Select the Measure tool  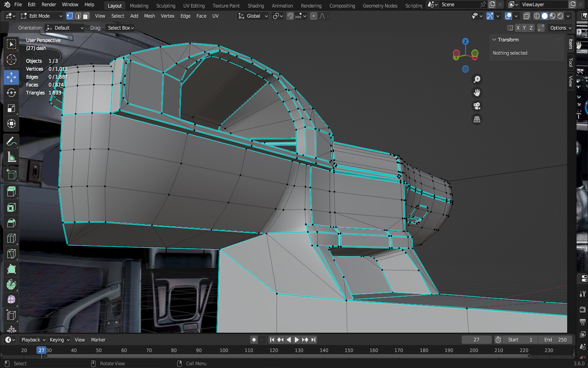tap(11, 157)
